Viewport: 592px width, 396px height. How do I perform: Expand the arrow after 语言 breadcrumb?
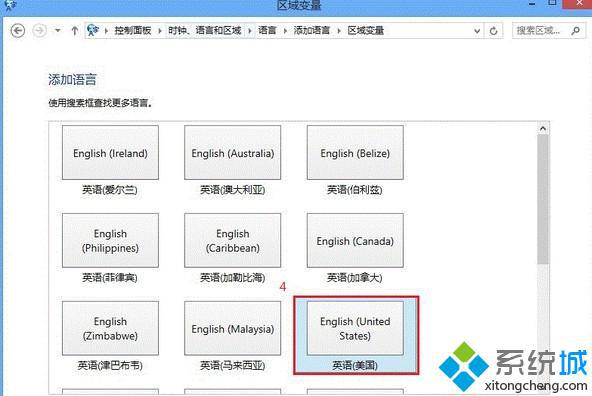[285, 31]
